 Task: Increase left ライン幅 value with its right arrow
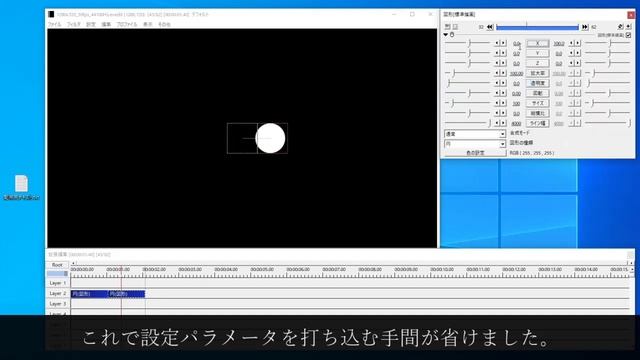click(503, 123)
